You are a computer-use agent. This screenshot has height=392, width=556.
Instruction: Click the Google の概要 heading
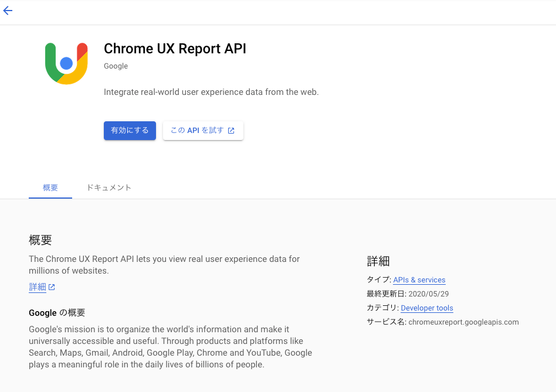[57, 313]
